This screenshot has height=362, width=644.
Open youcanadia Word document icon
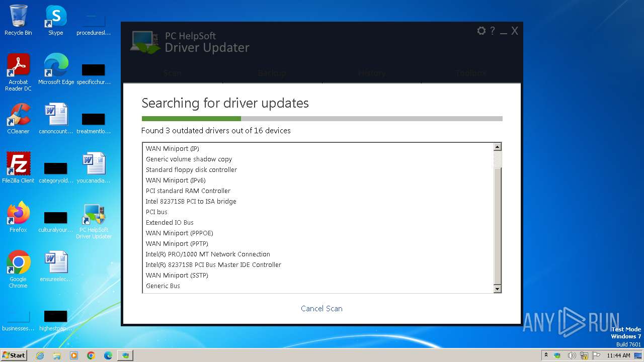click(94, 168)
